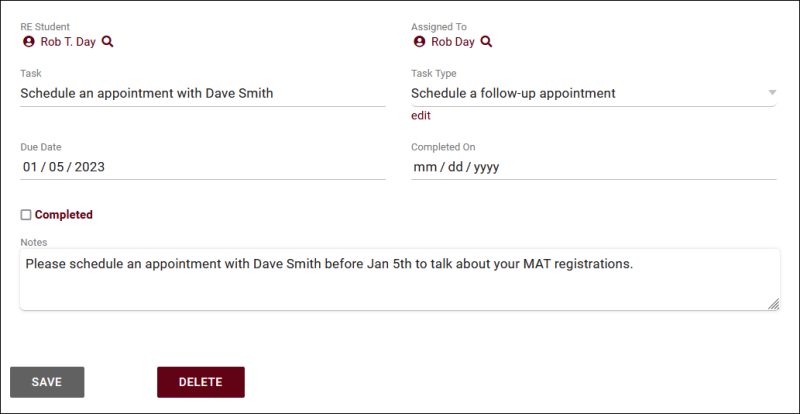Image resolution: width=800 pixels, height=414 pixels.
Task: Select the yyyy segment in Completed On
Action: tap(486, 167)
